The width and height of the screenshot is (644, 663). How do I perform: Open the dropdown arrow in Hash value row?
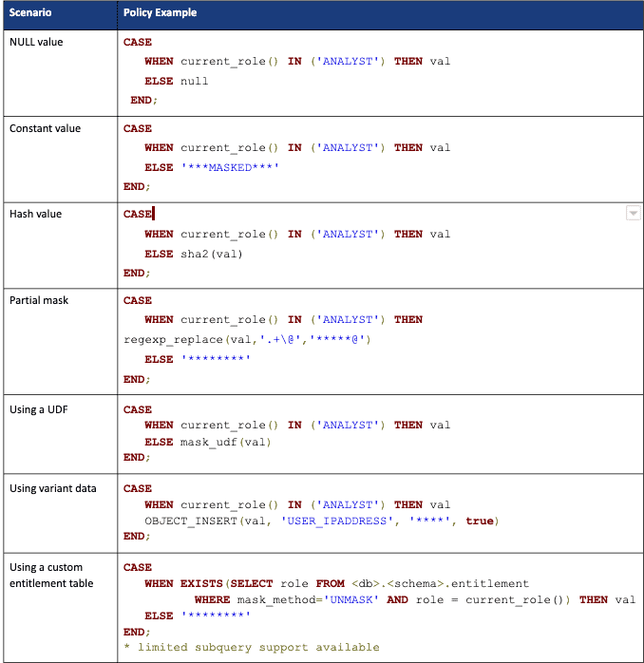[634, 215]
